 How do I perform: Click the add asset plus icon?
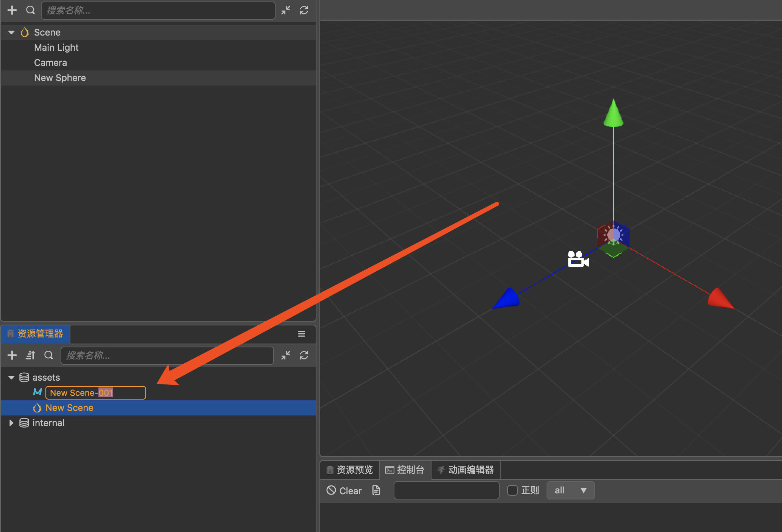[12, 355]
